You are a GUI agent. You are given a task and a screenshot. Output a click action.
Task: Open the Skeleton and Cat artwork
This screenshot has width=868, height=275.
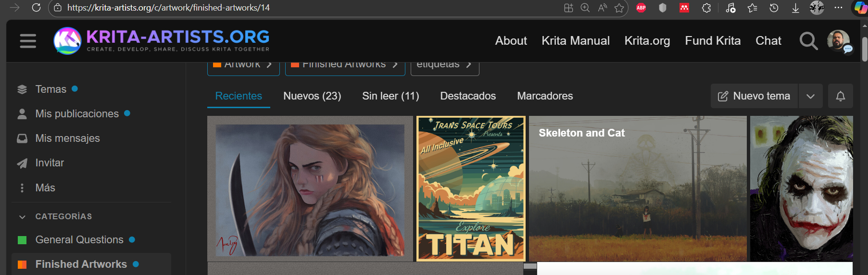638,189
